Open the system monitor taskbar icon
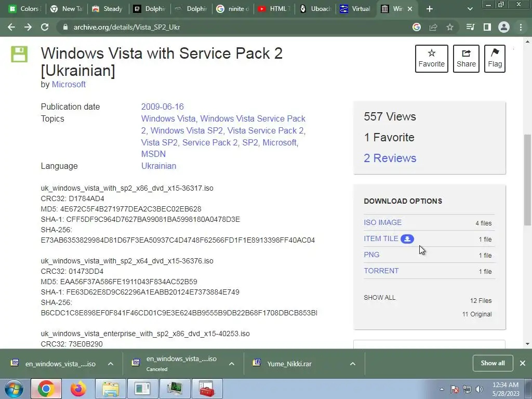This screenshot has height=399, width=532. point(175,389)
